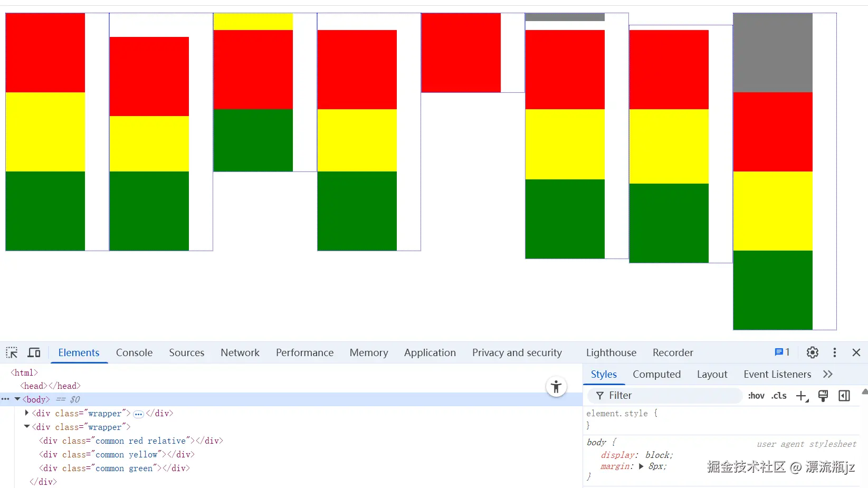Select the html node in DOM tree

click(24, 372)
